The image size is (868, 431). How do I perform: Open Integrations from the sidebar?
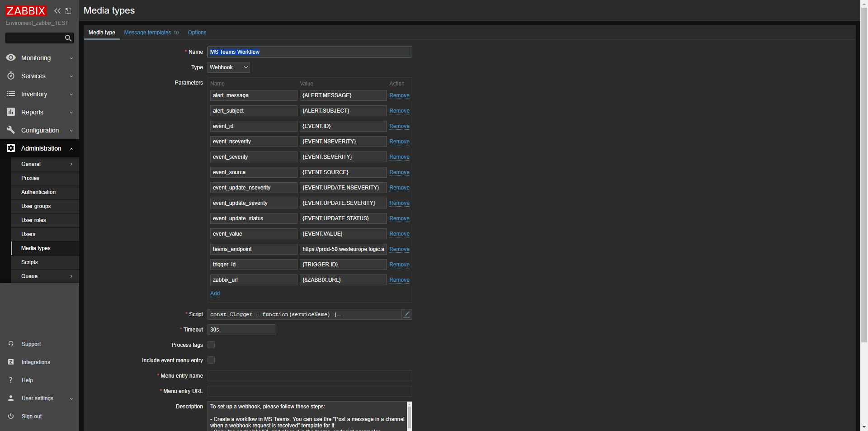[x=36, y=362]
